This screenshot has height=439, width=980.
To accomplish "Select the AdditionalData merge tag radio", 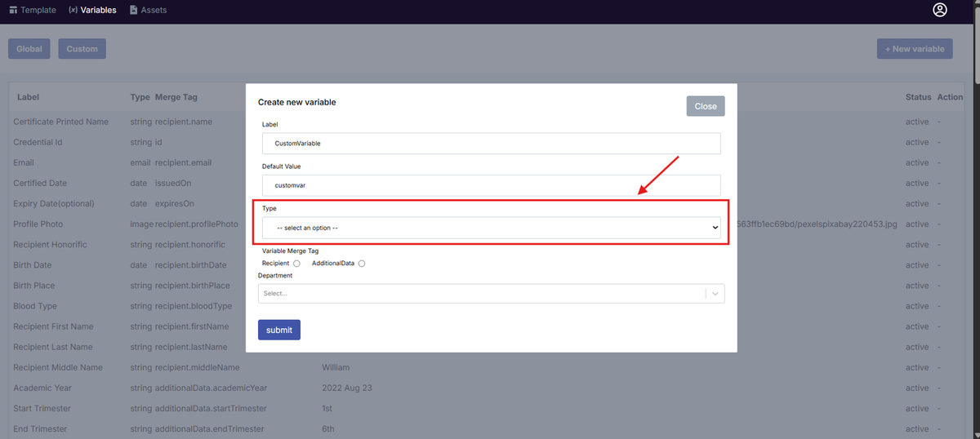I will pos(361,264).
